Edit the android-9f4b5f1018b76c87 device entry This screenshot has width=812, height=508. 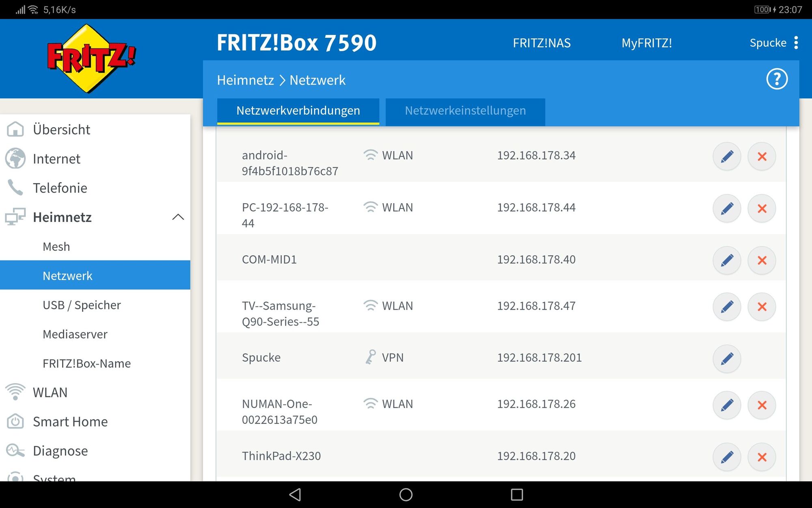[x=727, y=156]
